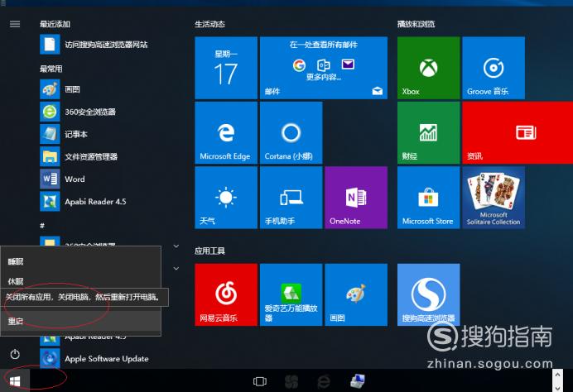Image resolution: width=573 pixels, height=392 pixels.
Task: Open the Xbox tile
Action: (x=428, y=68)
